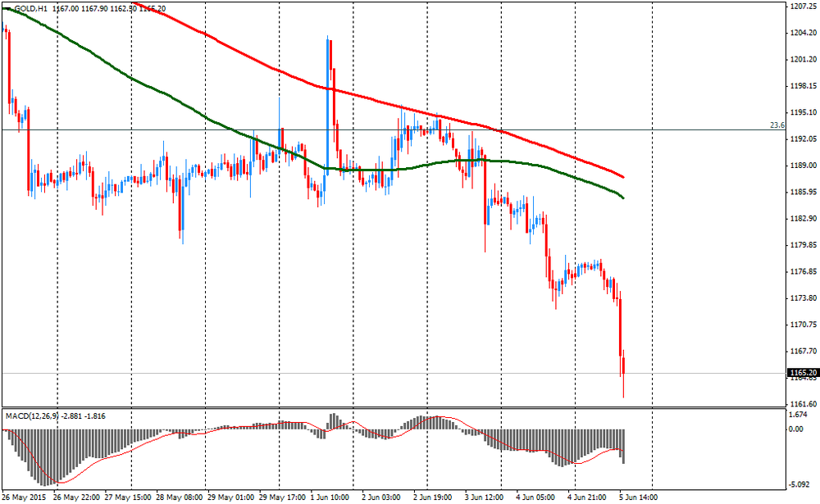This screenshot has width=820, height=504.
Task: Click the 4 Jun 21:00 time label
Action: (587, 497)
